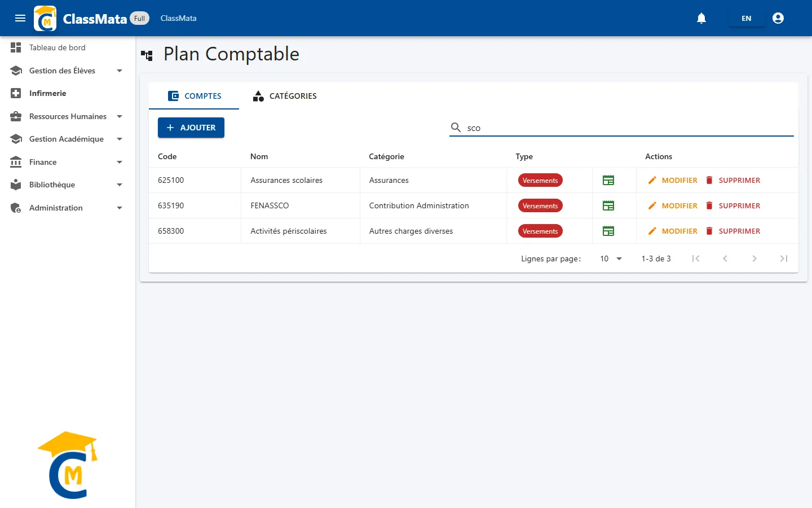Expand the Finance sidebar section
The height and width of the screenshot is (508, 812).
coord(68,162)
